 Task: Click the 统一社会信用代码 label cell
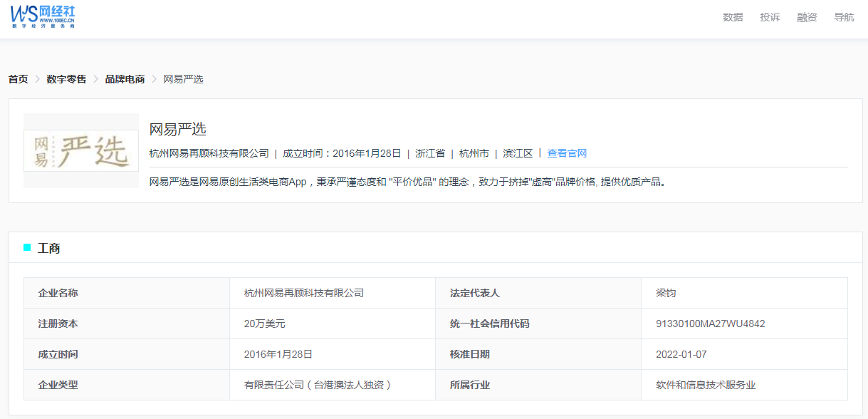point(538,324)
